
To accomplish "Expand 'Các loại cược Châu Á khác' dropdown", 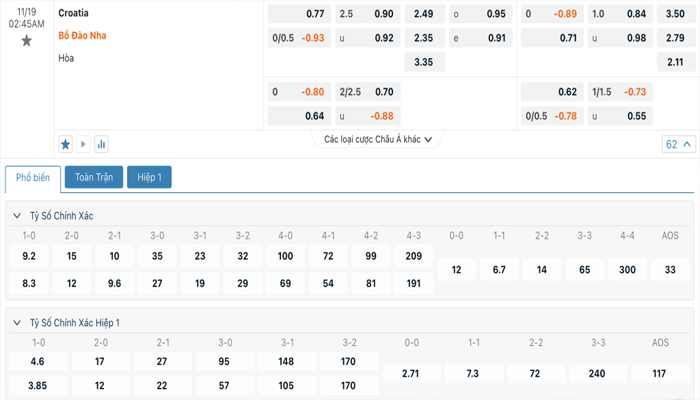I will [378, 140].
